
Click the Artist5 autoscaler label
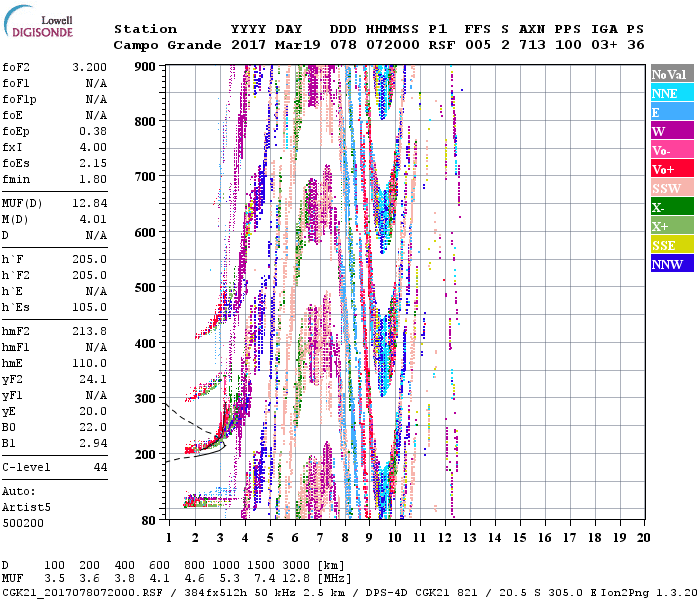click(26, 508)
